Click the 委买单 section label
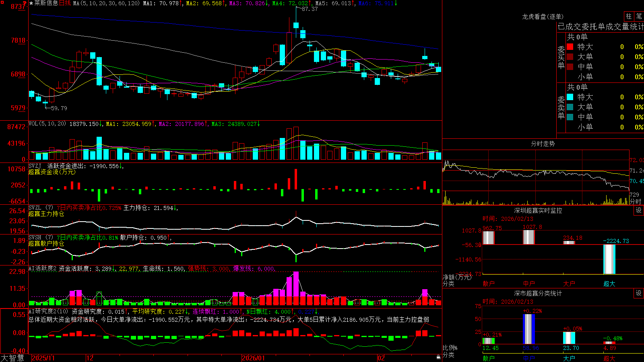 (x=561, y=57)
